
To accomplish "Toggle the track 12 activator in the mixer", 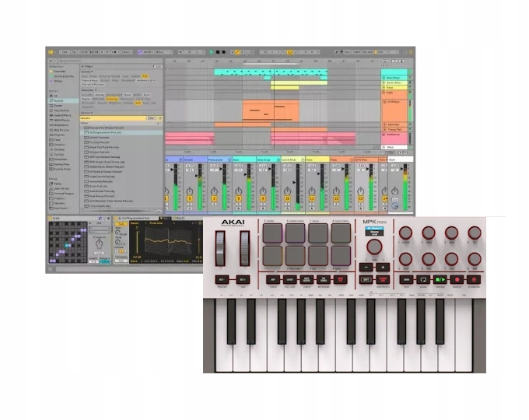I will 336,198.
